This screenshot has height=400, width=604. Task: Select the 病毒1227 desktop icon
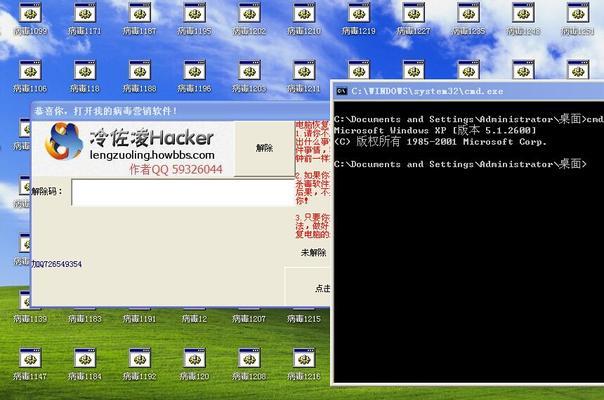pos(413,19)
